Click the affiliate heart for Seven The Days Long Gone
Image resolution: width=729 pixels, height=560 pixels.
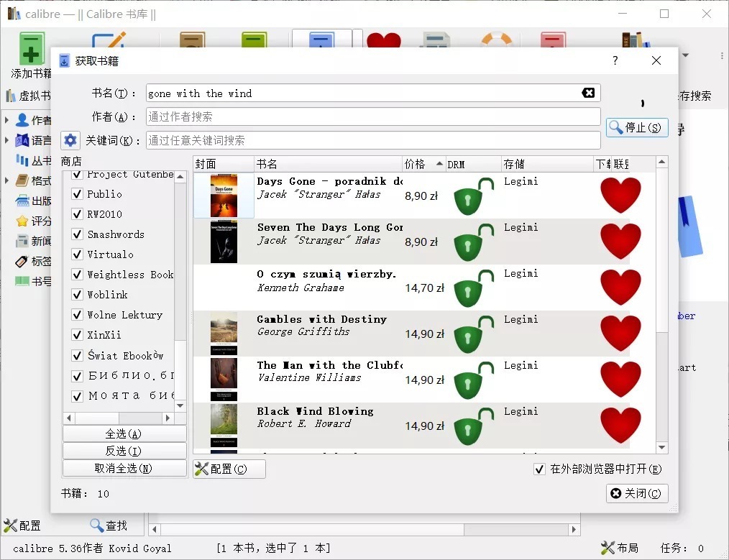pyautogui.click(x=620, y=242)
